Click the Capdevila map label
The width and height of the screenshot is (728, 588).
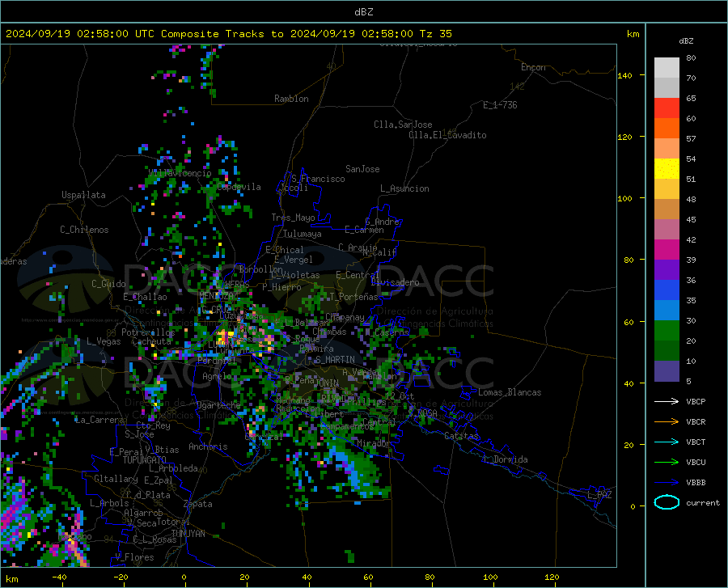[239, 187]
